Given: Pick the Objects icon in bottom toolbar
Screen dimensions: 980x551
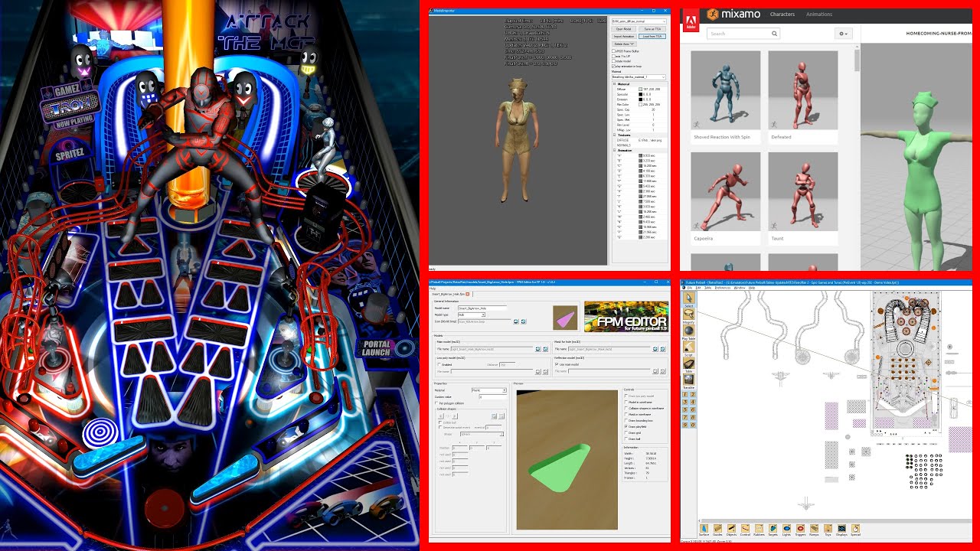Looking at the screenshot, I should (732, 528).
